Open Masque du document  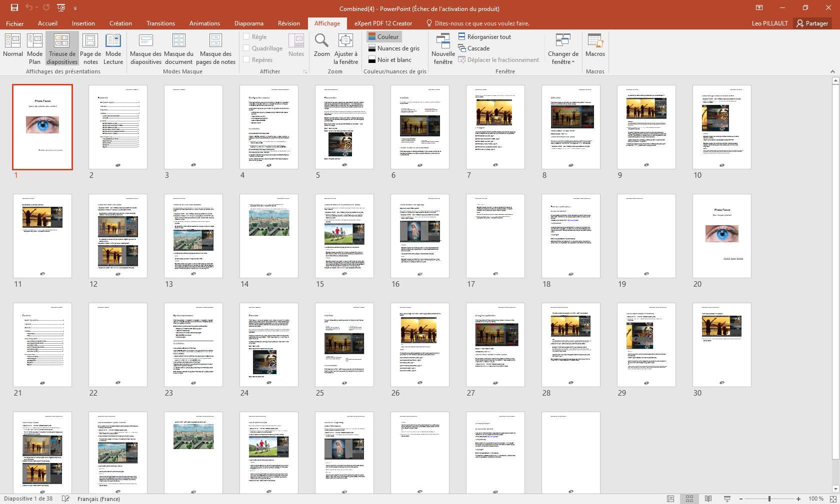pyautogui.click(x=178, y=49)
